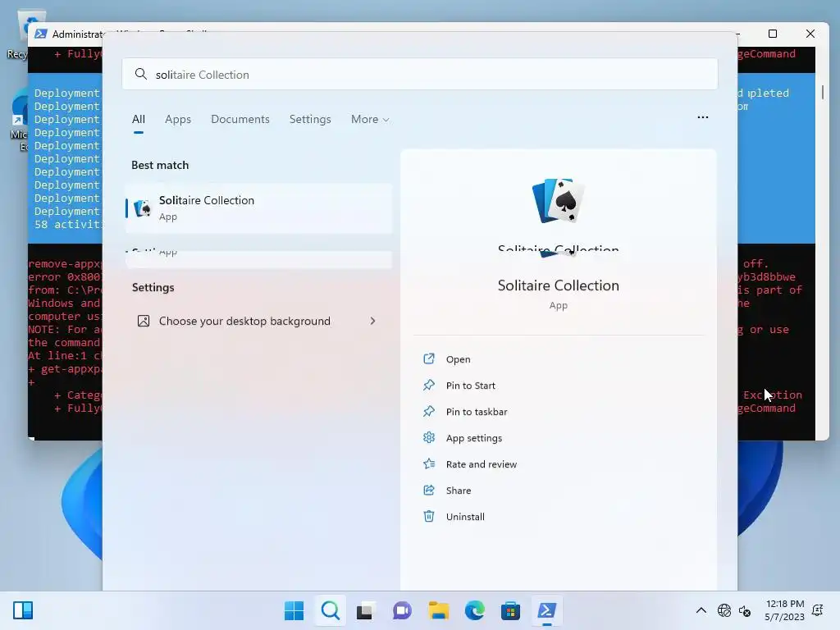Open the search options ellipsis menu
This screenshot has width=840, height=630.
(x=702, y=117)
